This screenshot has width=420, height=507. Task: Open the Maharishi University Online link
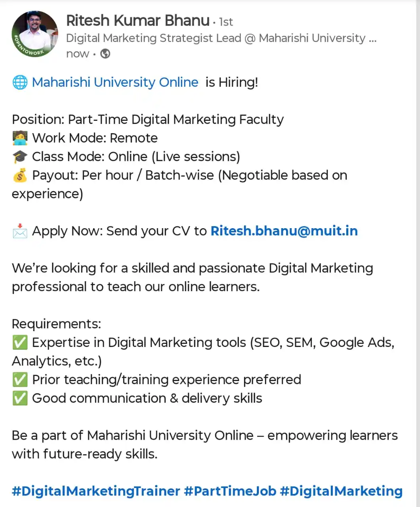(115, 82)
